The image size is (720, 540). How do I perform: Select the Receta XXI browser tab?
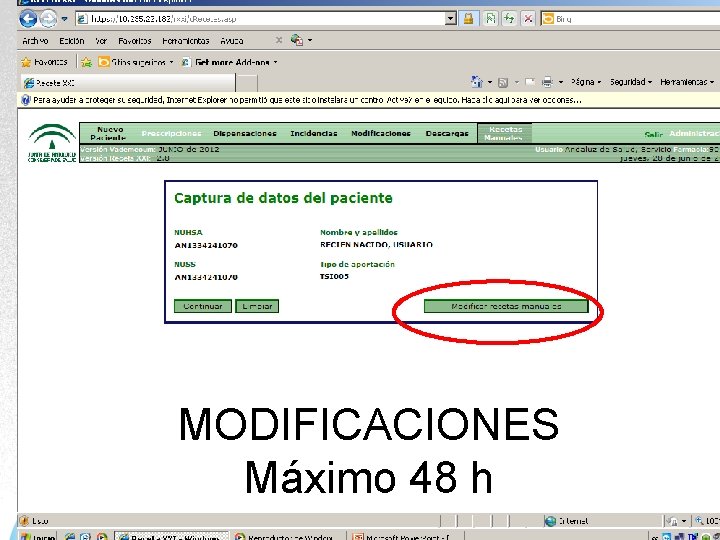(129, 83)
